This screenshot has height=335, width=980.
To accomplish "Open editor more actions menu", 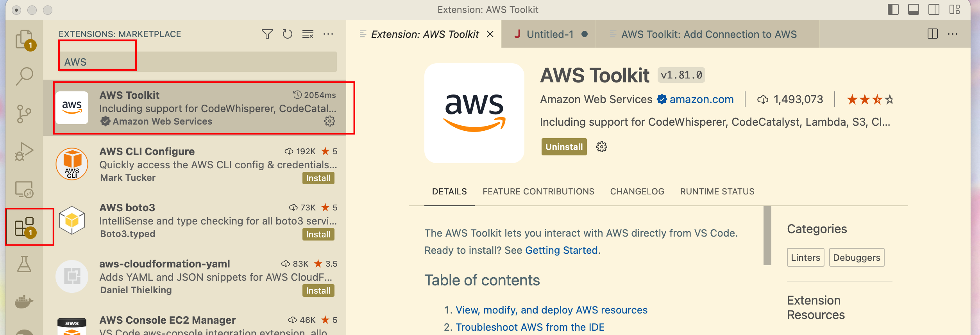I will click(x=953, y=34).
